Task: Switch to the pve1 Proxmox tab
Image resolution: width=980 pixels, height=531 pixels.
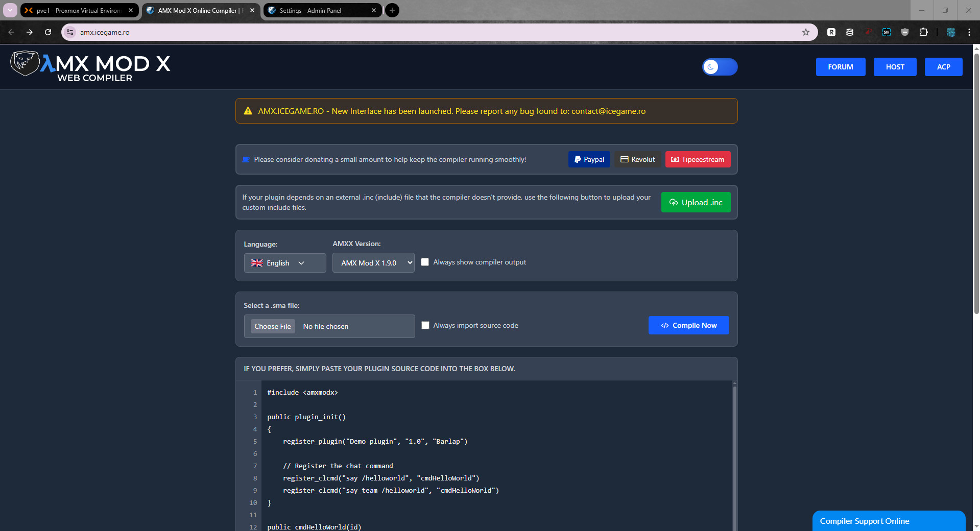Action: (x=78, y=10)
